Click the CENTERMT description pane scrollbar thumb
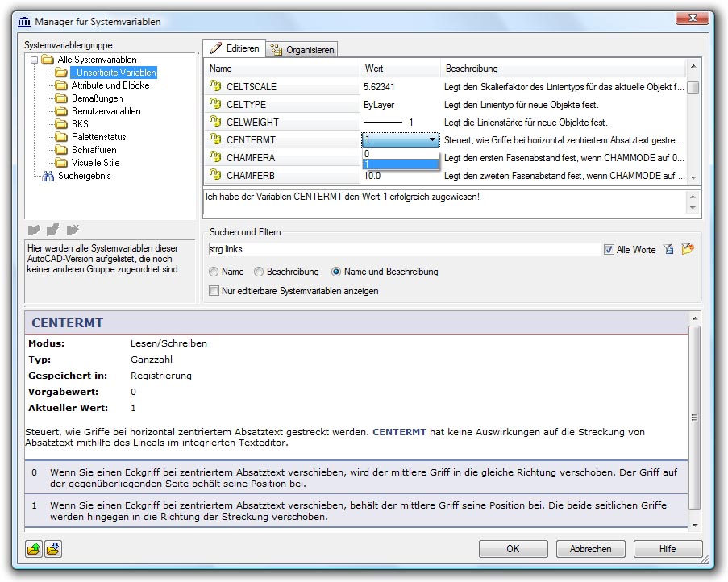728x582 pixels. click(x=694, y=417)
